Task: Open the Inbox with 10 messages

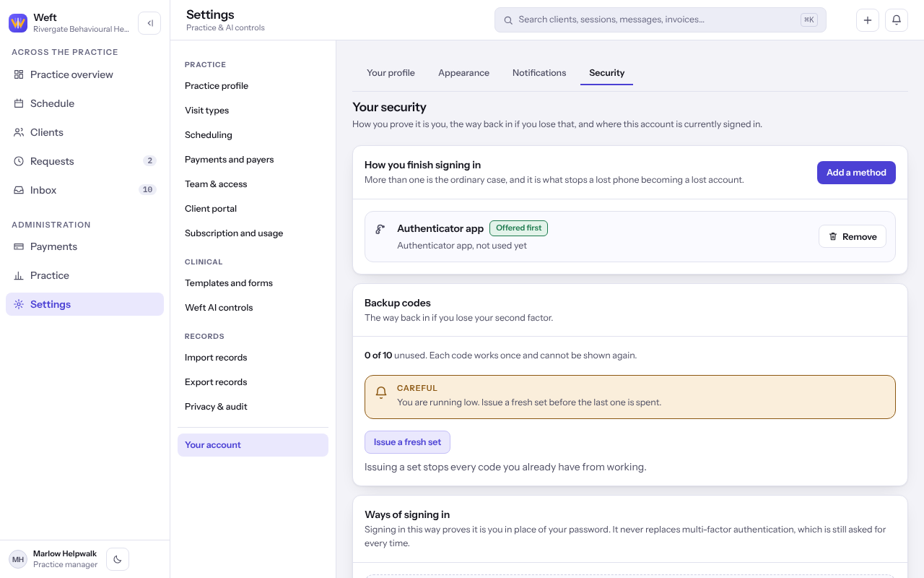Action: 84,190
